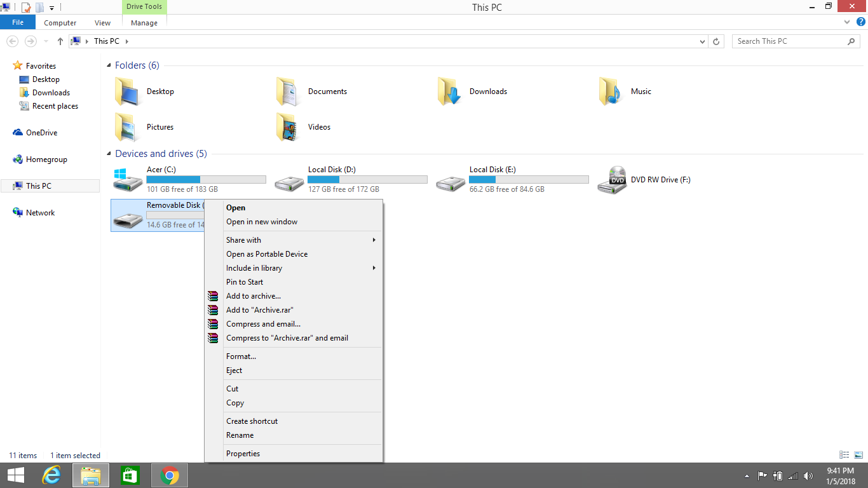Click the volume icon in the system tray

tap(808, 475)
